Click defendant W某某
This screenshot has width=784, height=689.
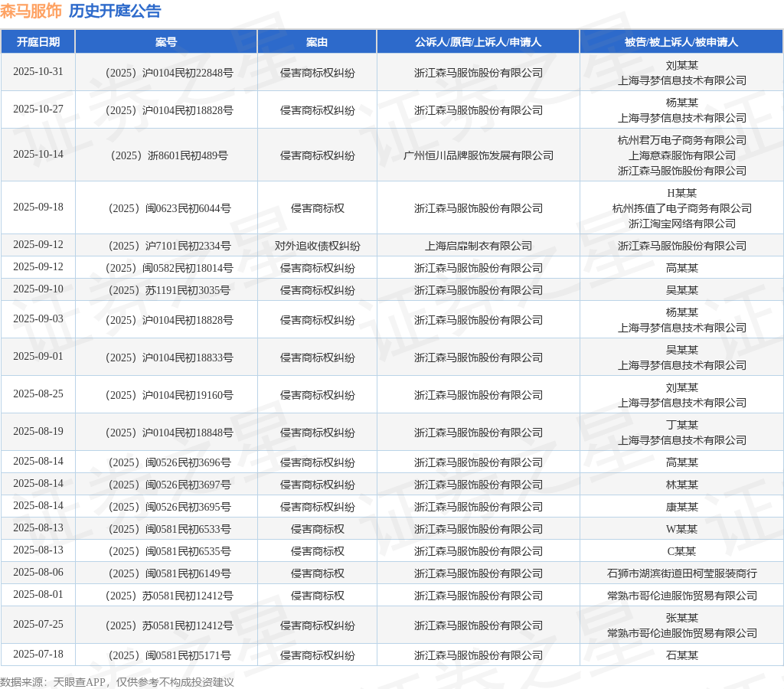681,529
